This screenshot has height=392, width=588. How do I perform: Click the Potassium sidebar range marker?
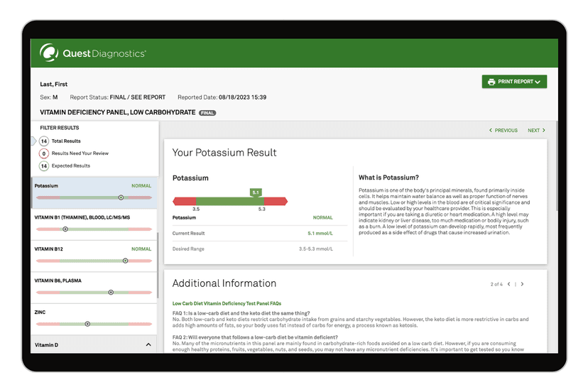[x=121, y=197]
